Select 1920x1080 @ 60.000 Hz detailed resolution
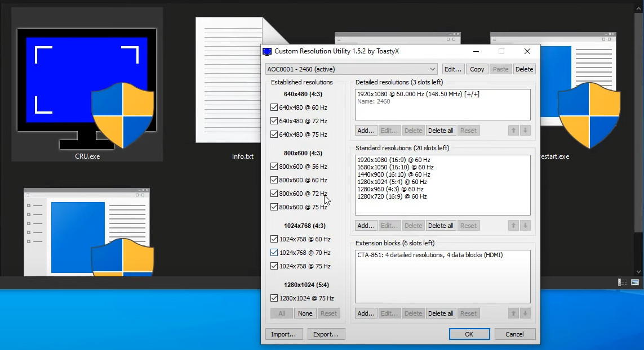The height and width of the screenshot is (350, 644). pyautogui.click(x=418, y=94)
